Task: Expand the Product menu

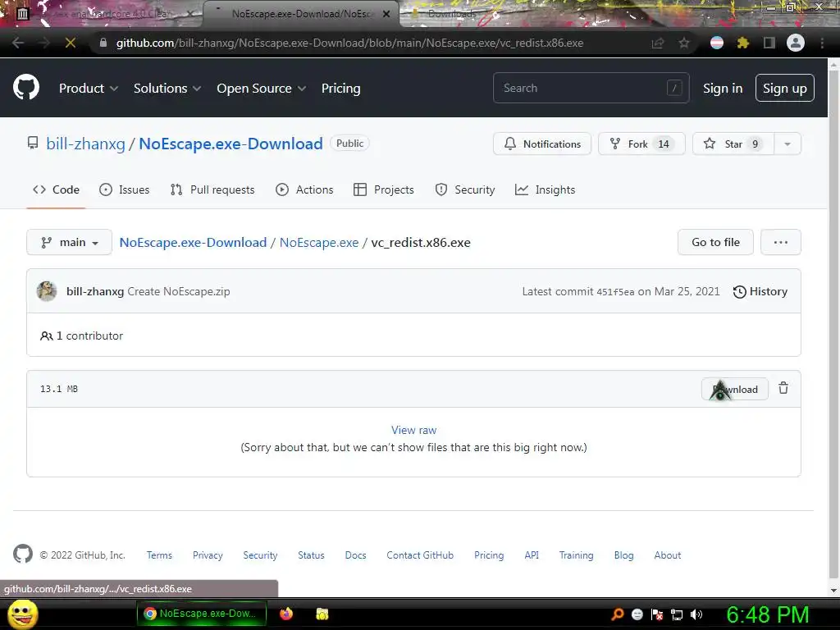Action: pos(89,89)
